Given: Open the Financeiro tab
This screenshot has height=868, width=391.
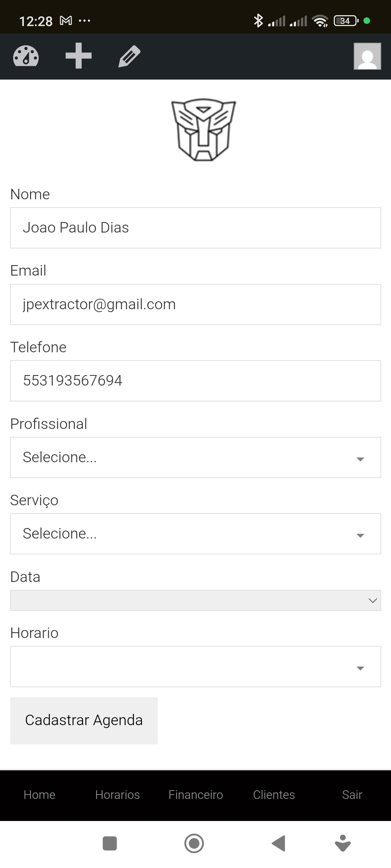Looking at the screenshot, I should [x=195, y=795].
